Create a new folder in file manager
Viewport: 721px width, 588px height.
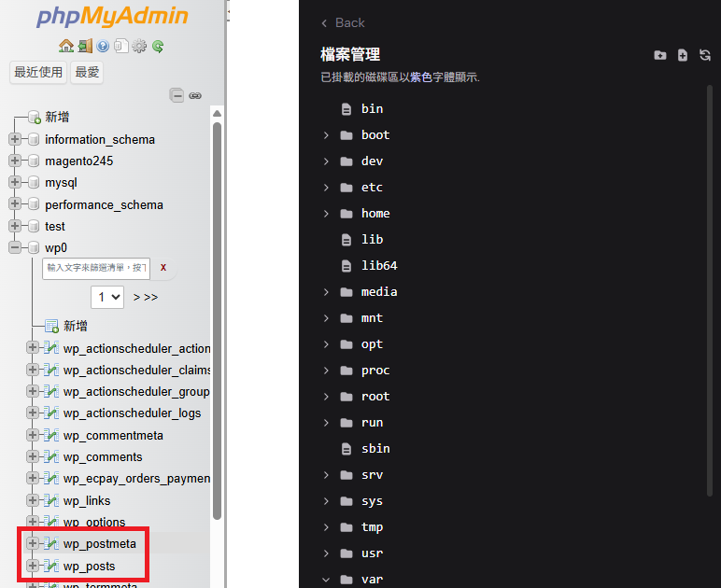(660, 55)
